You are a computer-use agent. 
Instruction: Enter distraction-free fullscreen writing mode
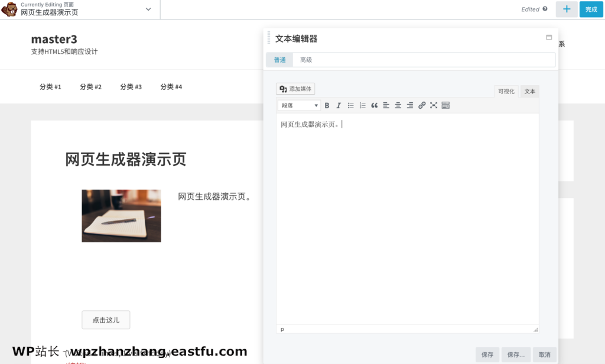(434, 105)
